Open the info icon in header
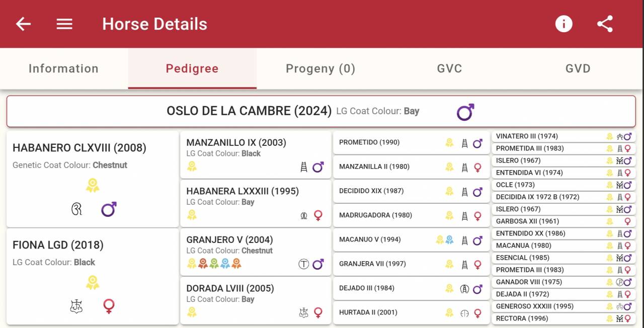The image size is (644, 328). pos(563,24)
